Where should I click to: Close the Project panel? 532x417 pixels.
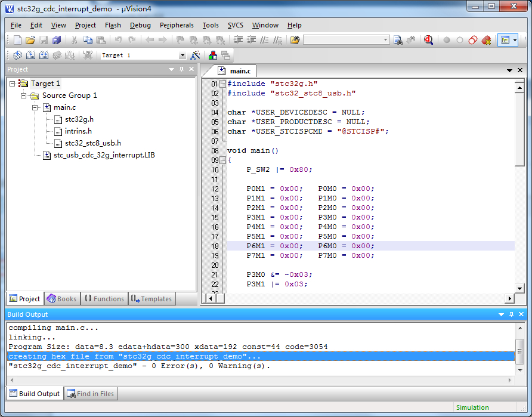pos(191,69)
